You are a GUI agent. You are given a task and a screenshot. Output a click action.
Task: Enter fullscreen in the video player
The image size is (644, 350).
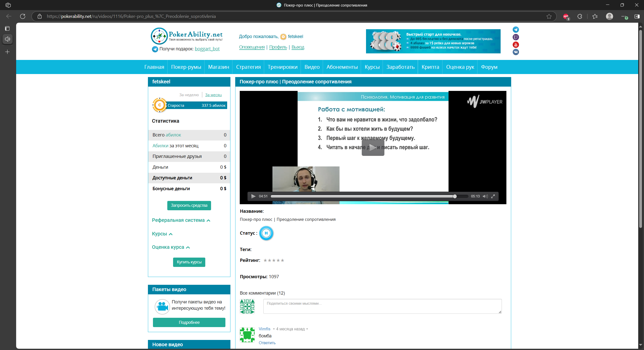click(x=493, y=196)
